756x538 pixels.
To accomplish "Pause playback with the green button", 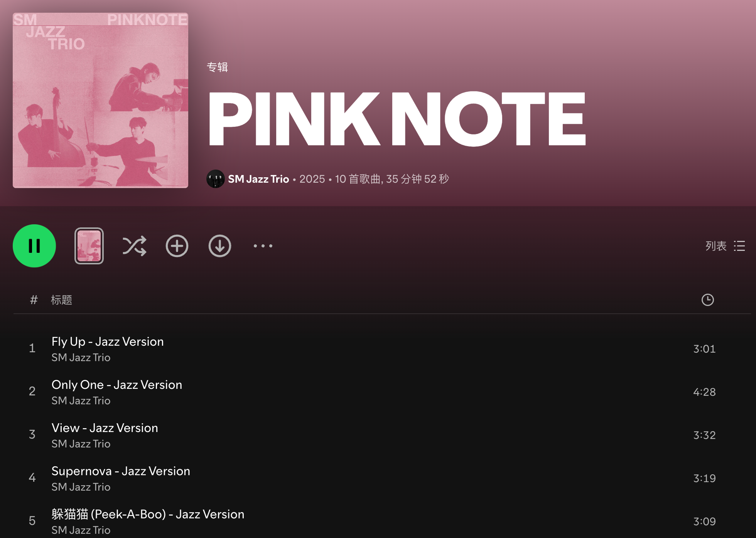I will click(34, 246).
